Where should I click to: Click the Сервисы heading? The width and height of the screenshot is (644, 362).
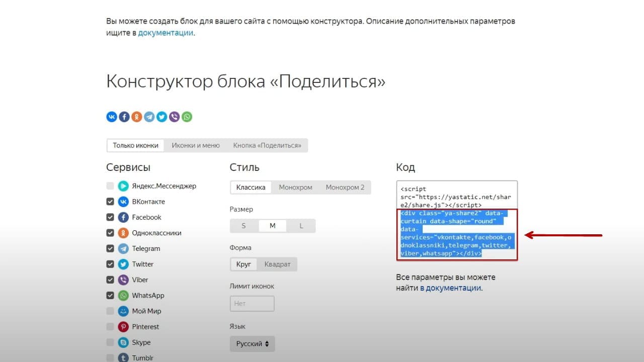pyautogui.click(x=128, y=167)
